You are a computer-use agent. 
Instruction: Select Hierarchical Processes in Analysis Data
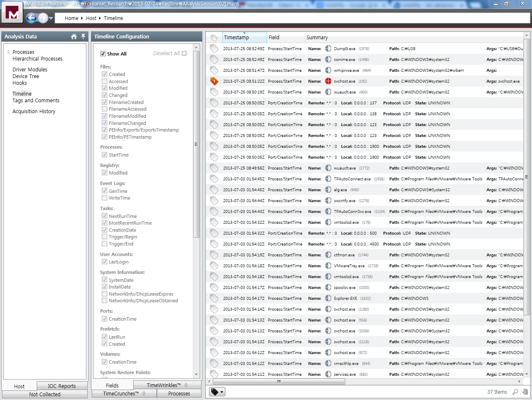(x=38, y=59)
